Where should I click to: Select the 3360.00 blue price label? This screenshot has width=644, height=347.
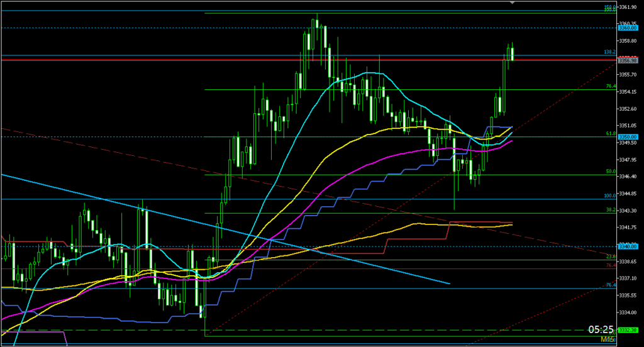[628, 28]
